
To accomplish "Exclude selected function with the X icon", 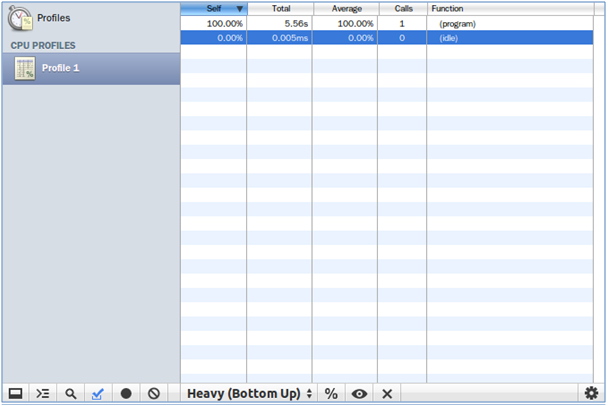I will coord(387,393).
